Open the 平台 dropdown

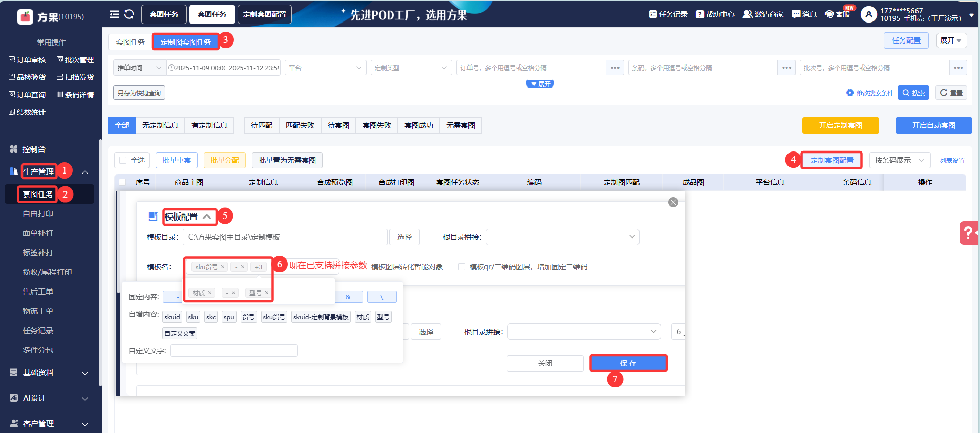coord(325,68)
